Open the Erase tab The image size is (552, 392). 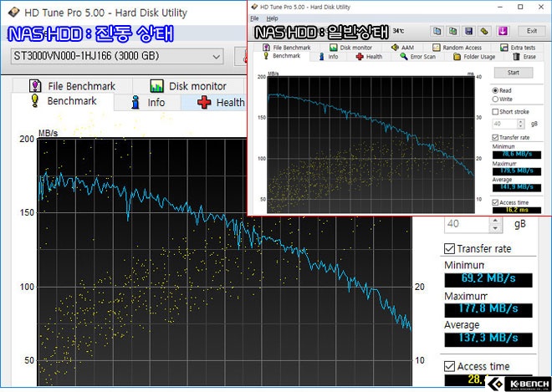524,57
